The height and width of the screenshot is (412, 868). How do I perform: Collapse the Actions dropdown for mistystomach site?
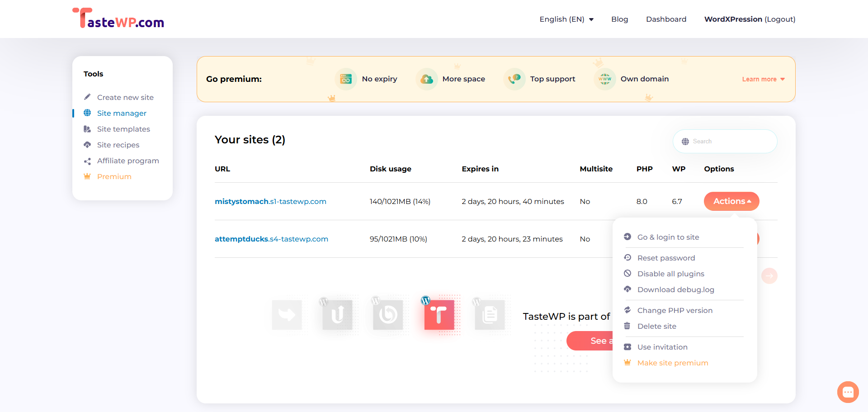(731, 201)
